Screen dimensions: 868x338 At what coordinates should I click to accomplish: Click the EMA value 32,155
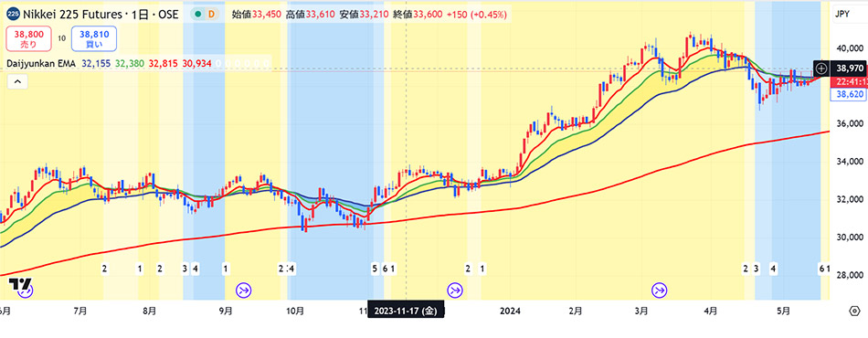coord(96,64)
